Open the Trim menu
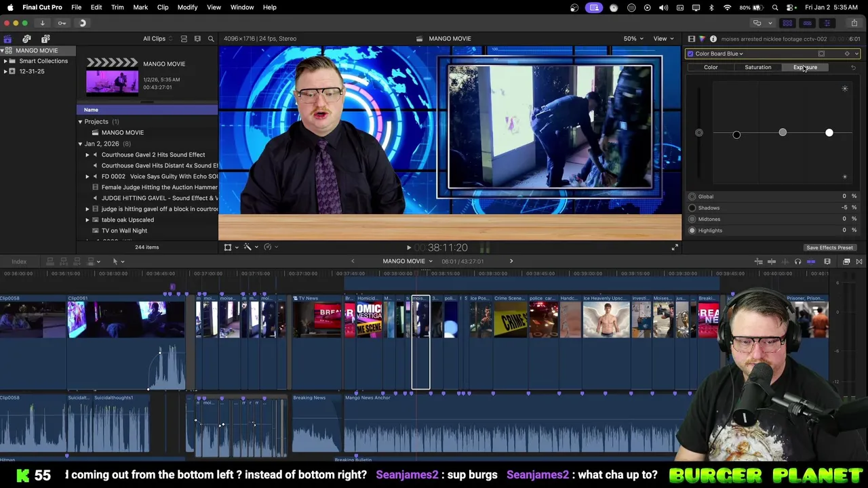 click(x=117, y=7)
